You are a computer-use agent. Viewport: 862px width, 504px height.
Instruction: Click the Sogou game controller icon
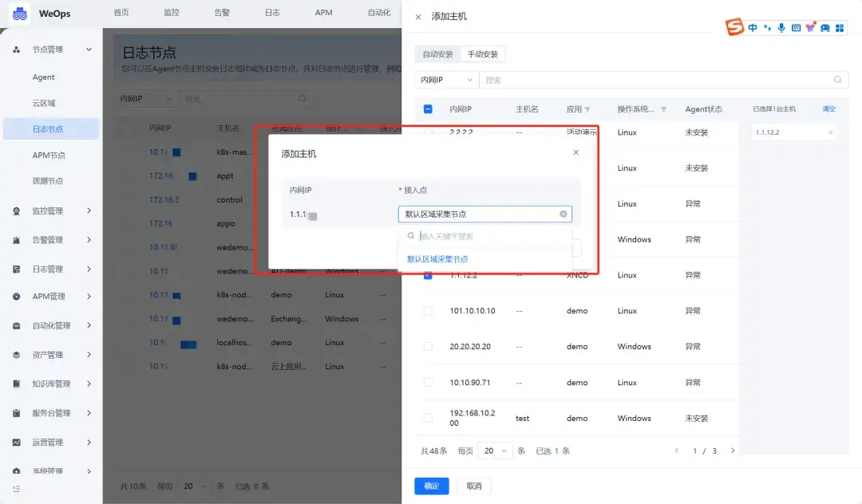[x=825, y=27]
